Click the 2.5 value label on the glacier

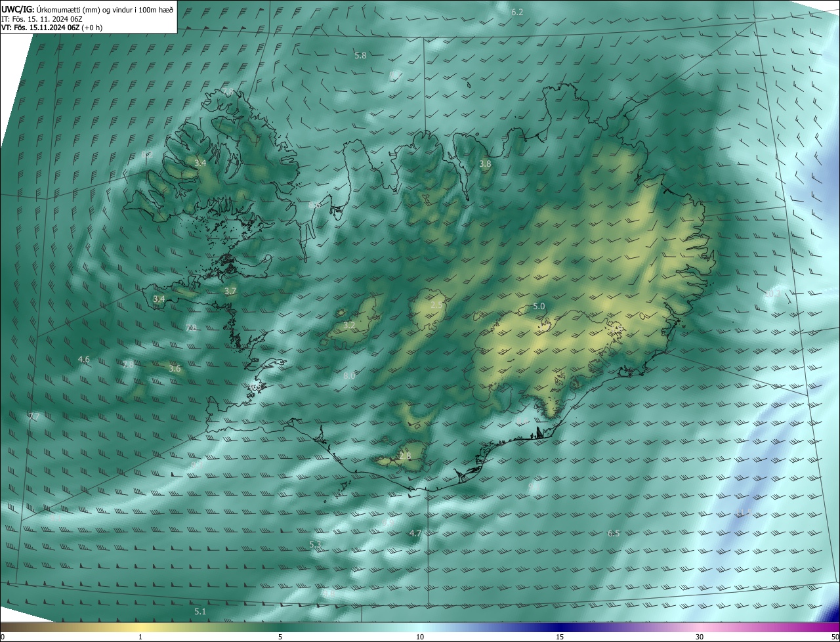tap(436, 305)
